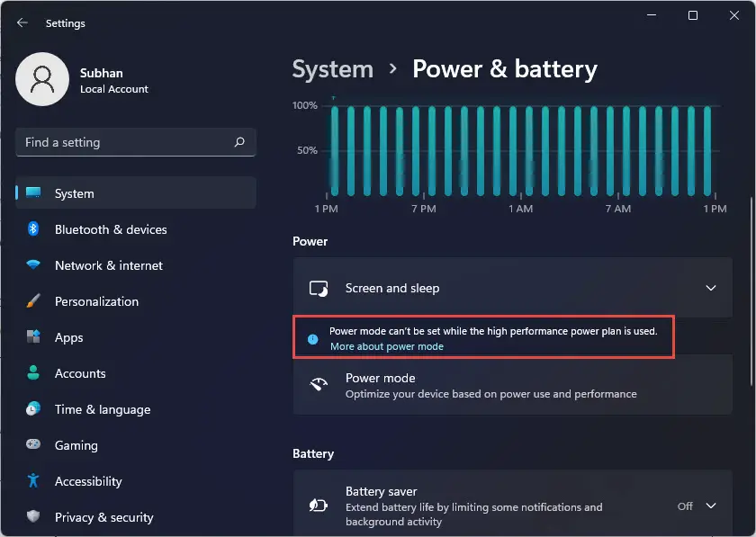Screen dimensions: 756x537
Task: Click the Personalization paintbrush icon
Action: pyautogui.click(x=33, y=300)
